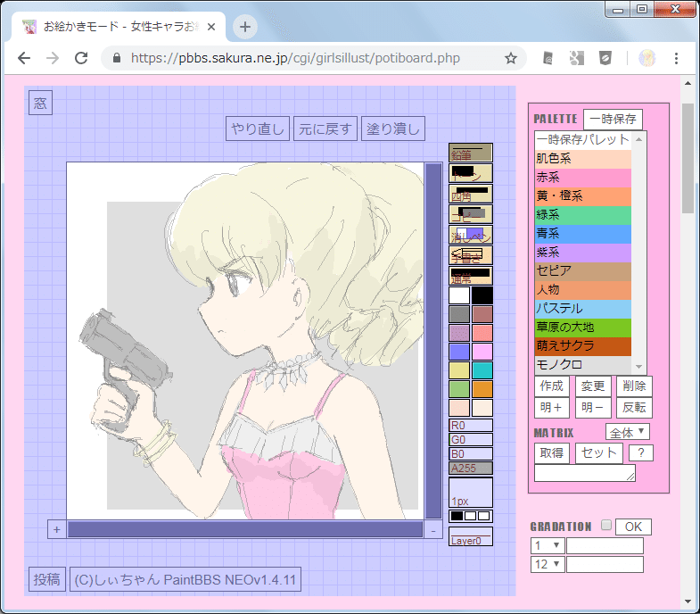Image resolution: width=700 pixels, height=614 pixels.
Task: Click palette list scroll up arrow
Action: pyautogui.click(x=638, y=139)
